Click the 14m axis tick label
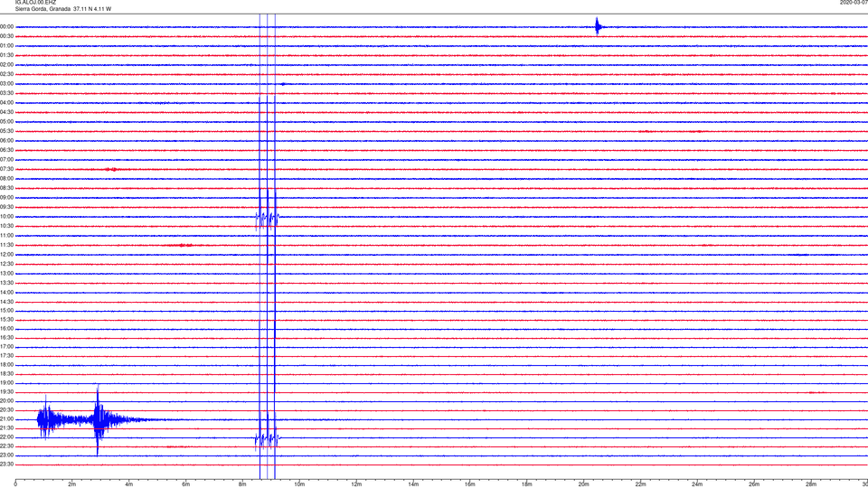Screen dimensions: 868x488 (x=413, y=484)
